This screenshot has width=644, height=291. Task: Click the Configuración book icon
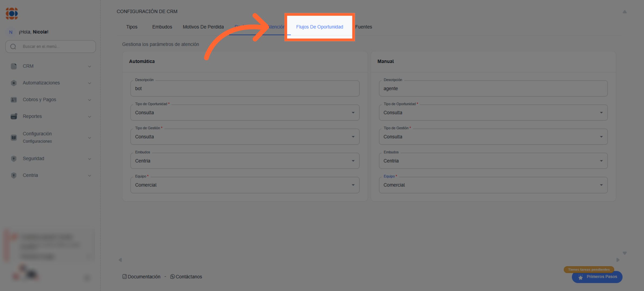[14, 137]
